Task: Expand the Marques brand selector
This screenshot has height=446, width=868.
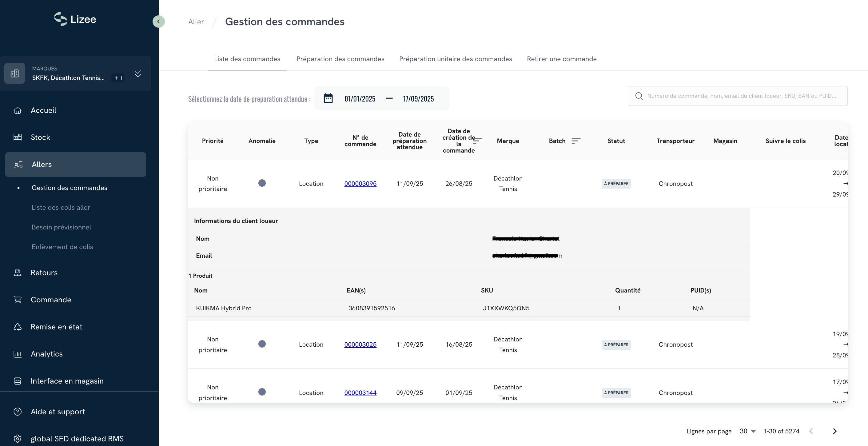Action: pyautogui.click(x=138, y=74)
